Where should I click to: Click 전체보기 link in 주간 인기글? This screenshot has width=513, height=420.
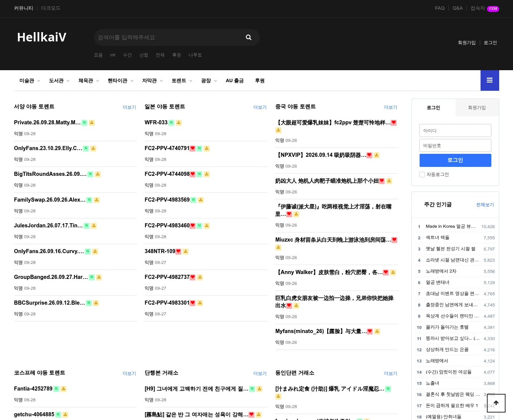(x=485, y=205)
